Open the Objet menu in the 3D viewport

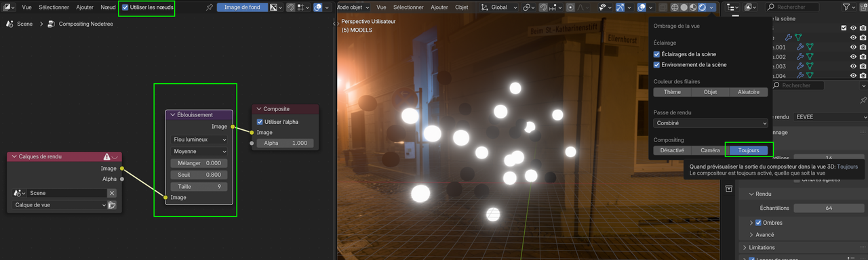(461, 7)
